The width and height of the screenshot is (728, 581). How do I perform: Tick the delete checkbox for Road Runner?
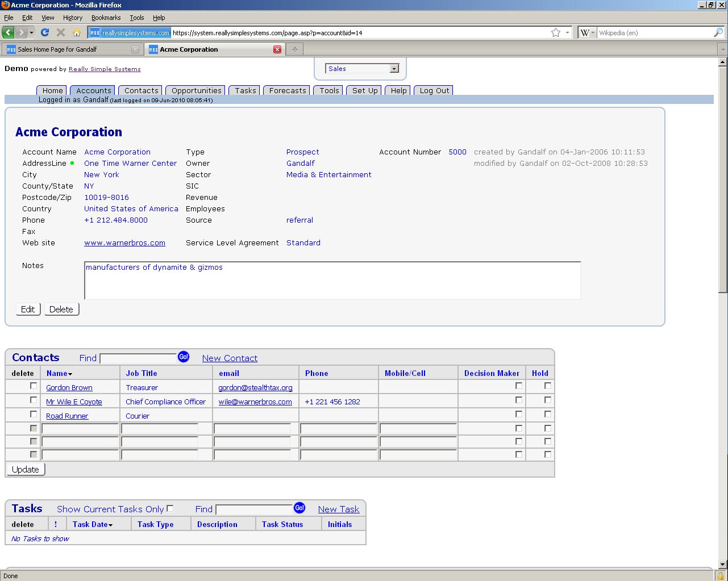(x=34, y=414)
